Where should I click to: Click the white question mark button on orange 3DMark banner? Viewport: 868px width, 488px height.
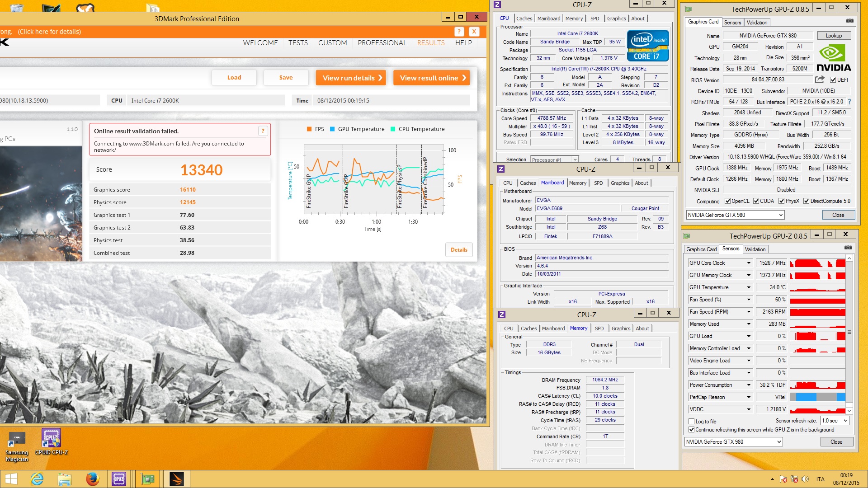tap(459, 32)
